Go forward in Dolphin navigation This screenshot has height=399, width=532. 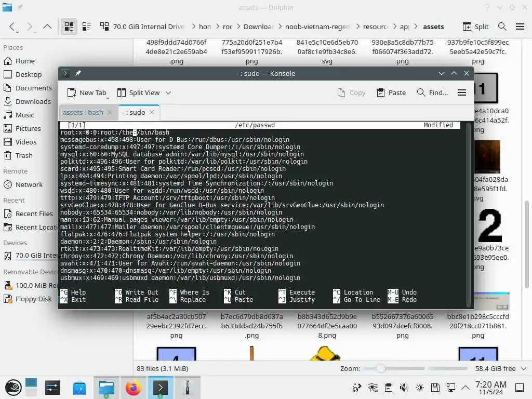30,26
